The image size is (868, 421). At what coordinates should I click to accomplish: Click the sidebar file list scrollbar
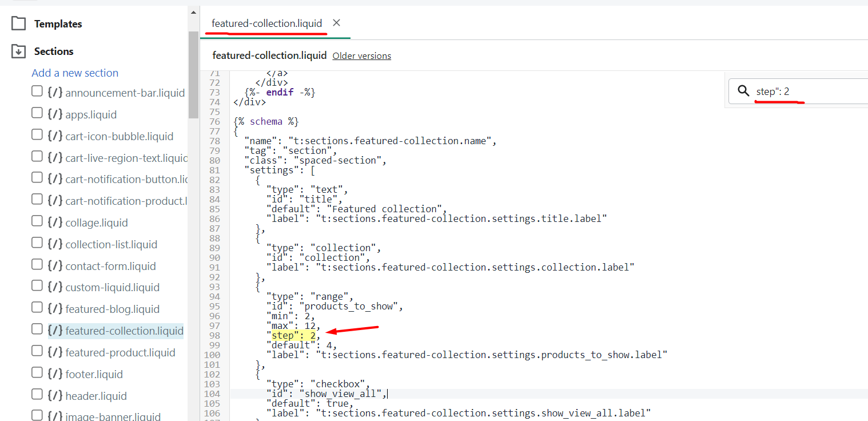pyautogui.click(x=193, y=74)
